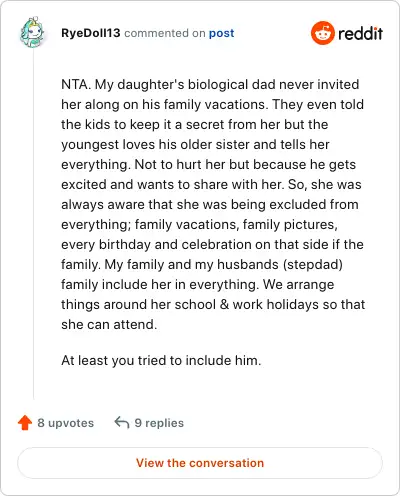Click the curved reply arrow icon

tap(122, 423)
